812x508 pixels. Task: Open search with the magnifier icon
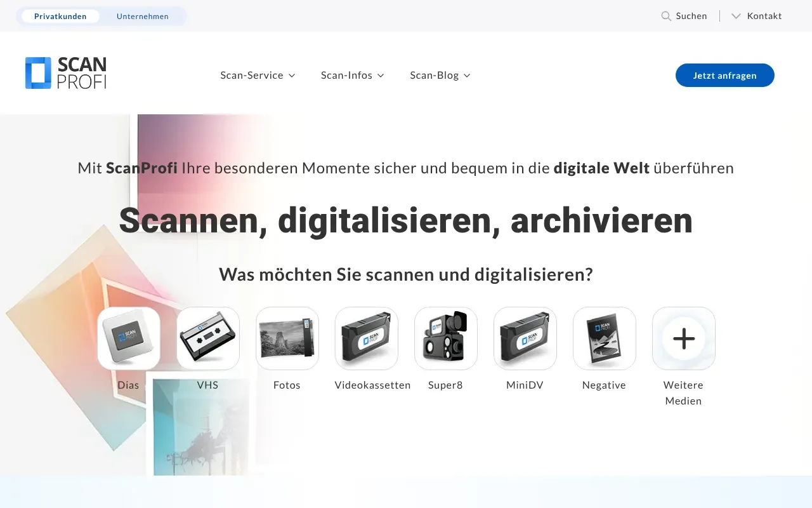pos(665,16)
